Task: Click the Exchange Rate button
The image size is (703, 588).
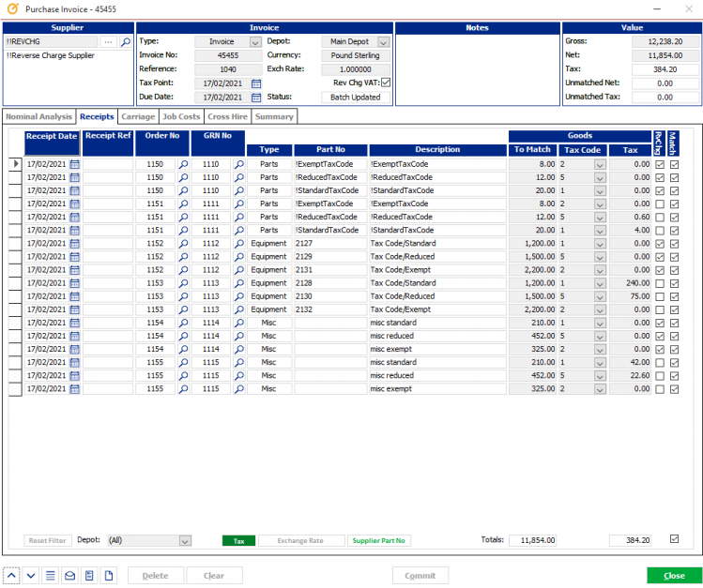Action: point(300,541)
